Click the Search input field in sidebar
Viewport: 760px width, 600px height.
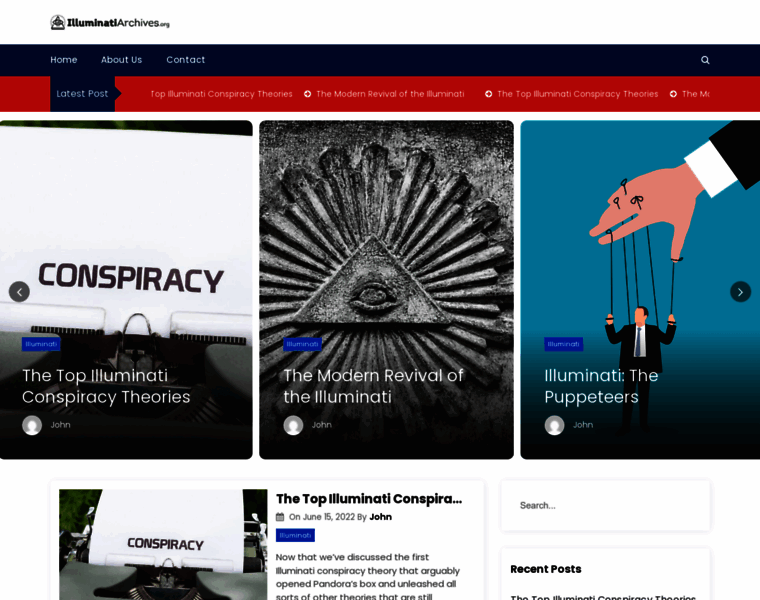click(x=605, y=505)
